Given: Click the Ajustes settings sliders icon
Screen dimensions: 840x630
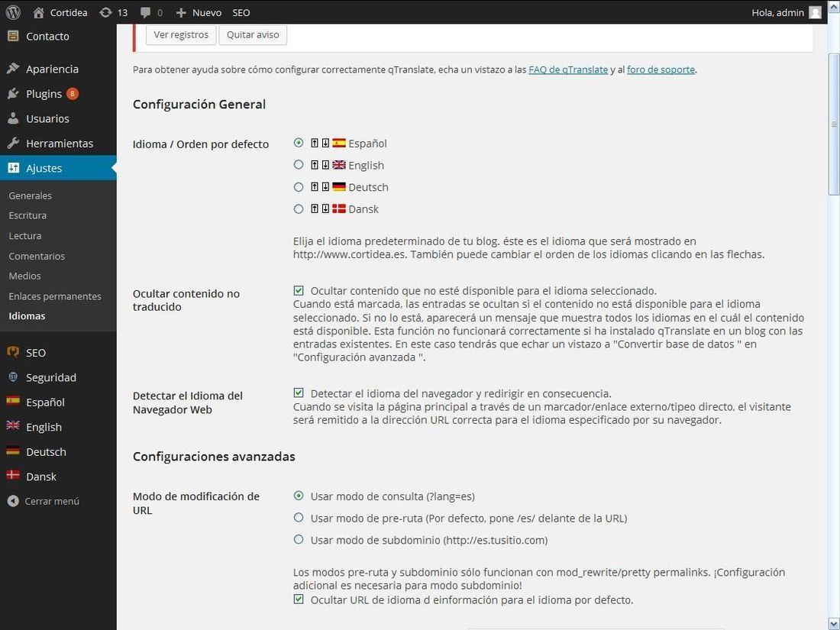Looking at the screenshot, I should point(14,168).
